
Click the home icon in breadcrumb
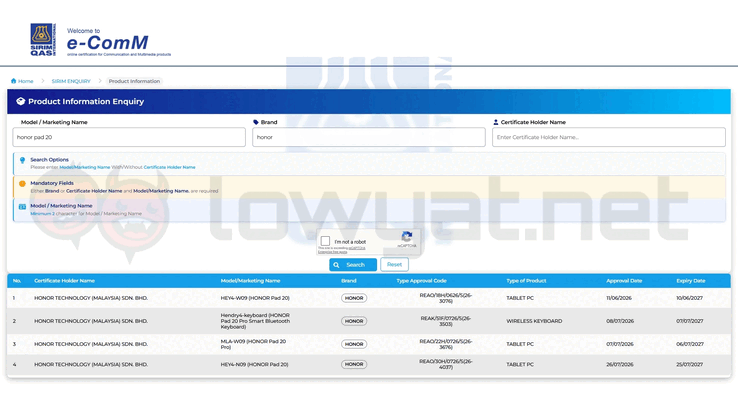click(14, 81)
